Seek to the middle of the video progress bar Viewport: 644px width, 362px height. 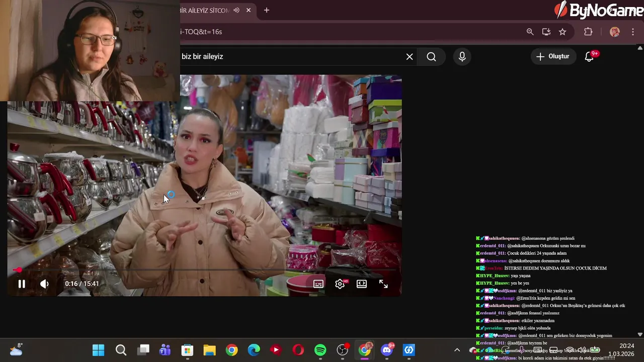click(204, 270)
